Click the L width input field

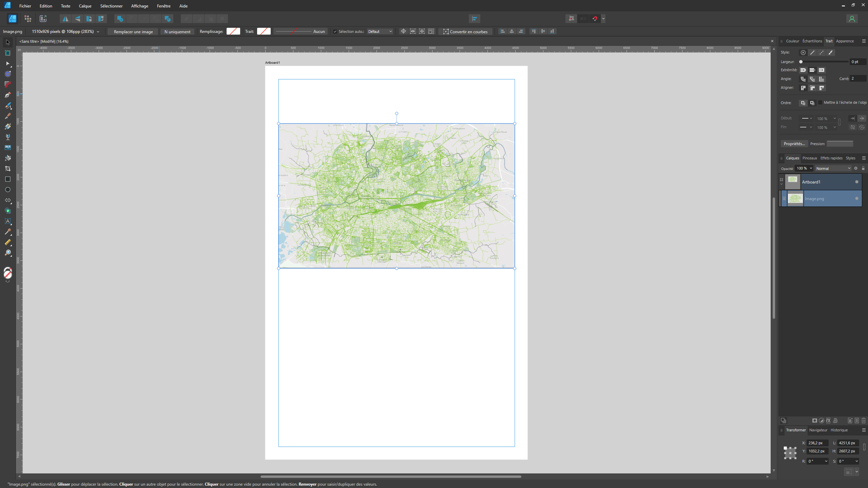coord(847,443)
